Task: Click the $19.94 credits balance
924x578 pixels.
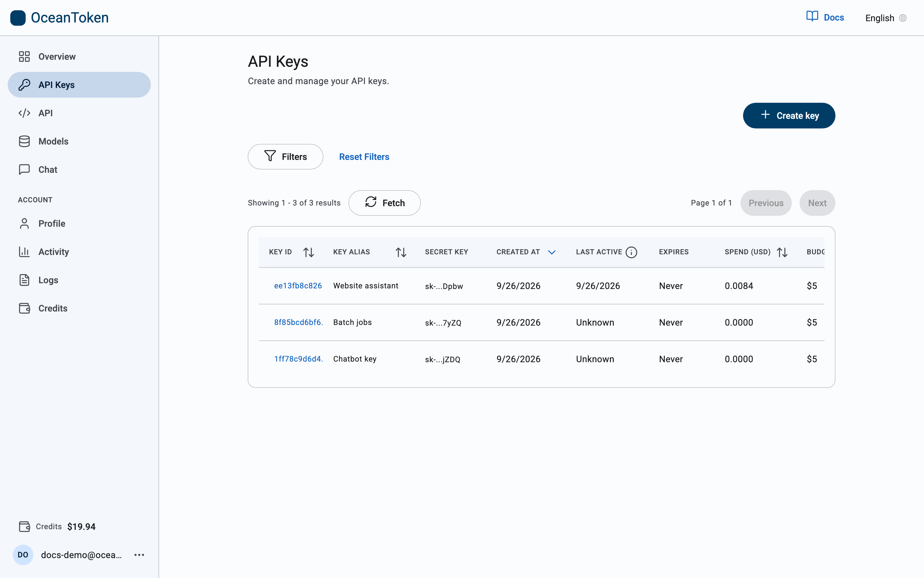Action: (x=81, y=526)
